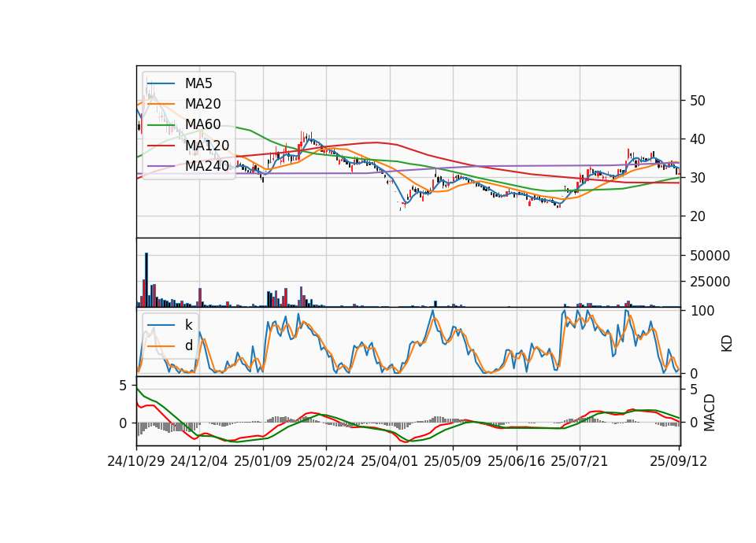
Task: Click the blue MA5 legend line sample
Action: [x=161, y=84]
